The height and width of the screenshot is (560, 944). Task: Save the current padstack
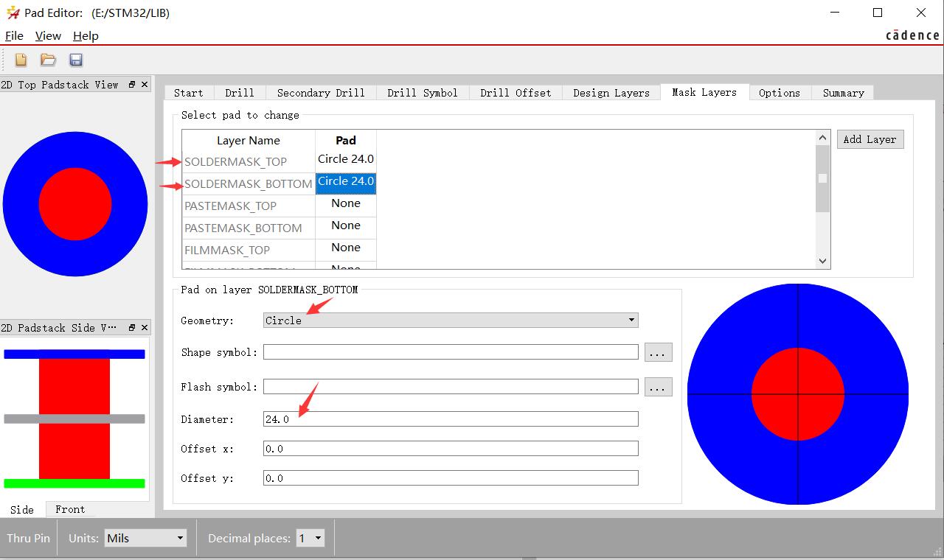75,60
